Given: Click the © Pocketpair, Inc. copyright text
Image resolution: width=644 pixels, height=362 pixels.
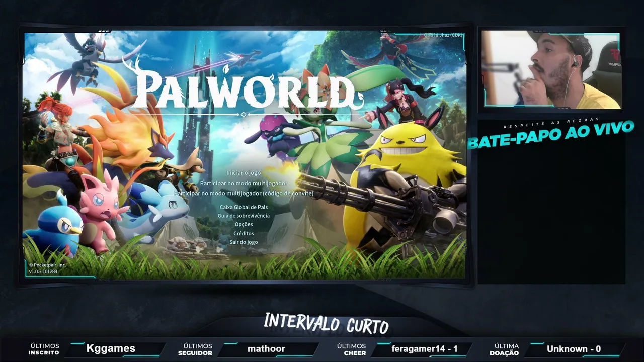Looking at the screenshot, I should (x=47, y=265).
